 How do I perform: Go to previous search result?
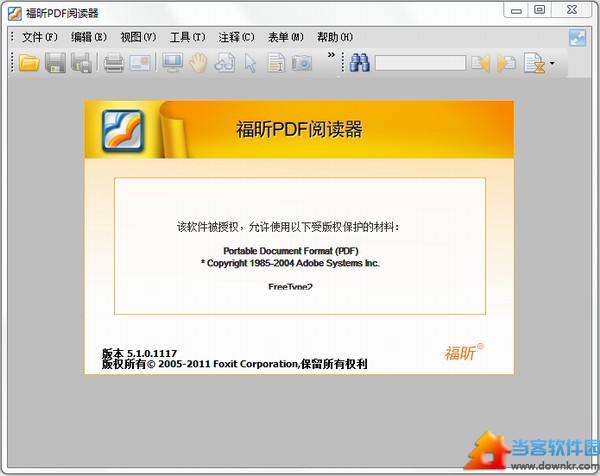481,63
